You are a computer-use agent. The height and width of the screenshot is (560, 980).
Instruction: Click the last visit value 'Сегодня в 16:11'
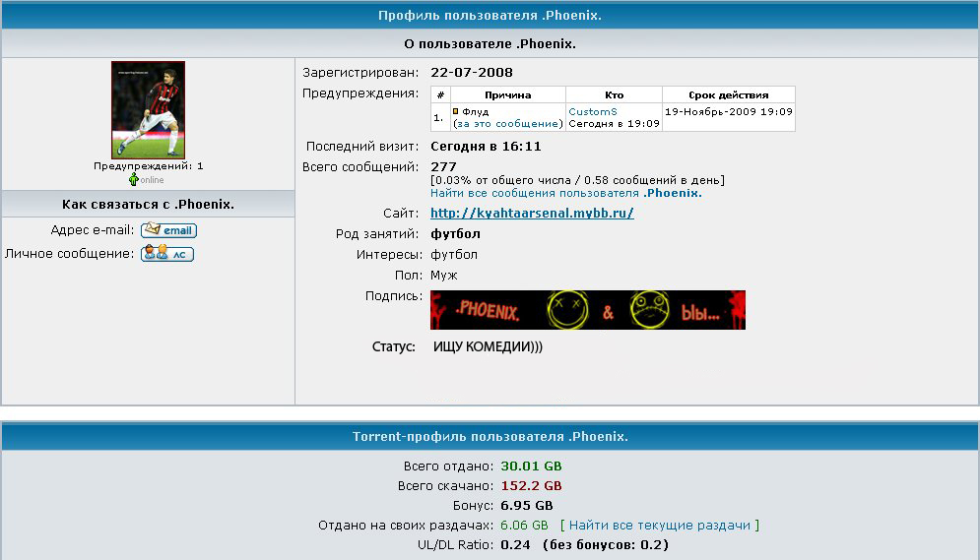[486, 146]
